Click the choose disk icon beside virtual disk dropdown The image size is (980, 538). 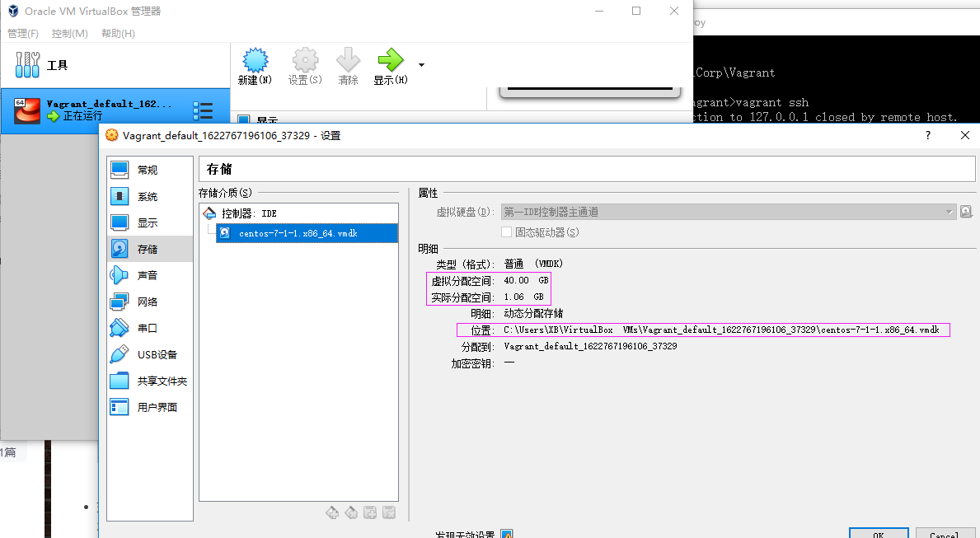coord(966,212)
